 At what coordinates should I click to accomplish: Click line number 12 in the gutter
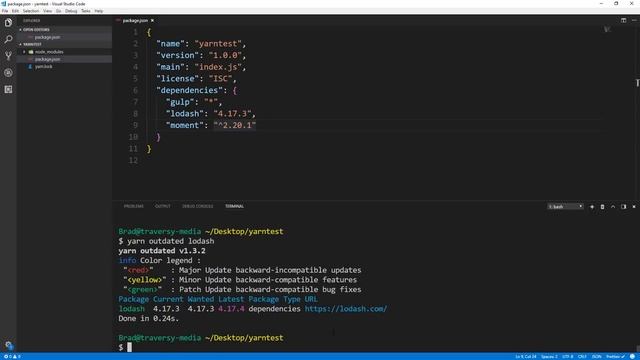pyautogui.click(x=133, y=160)
